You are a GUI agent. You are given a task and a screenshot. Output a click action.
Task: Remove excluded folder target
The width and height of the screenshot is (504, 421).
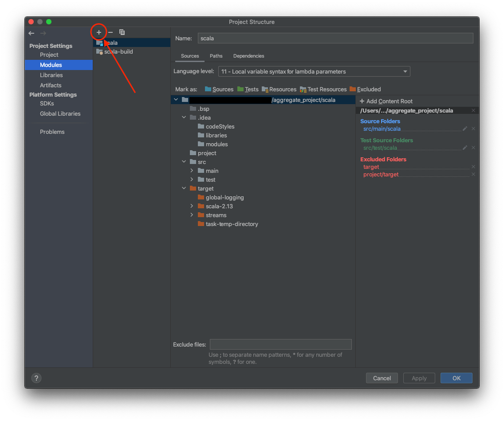coord(473,167)
